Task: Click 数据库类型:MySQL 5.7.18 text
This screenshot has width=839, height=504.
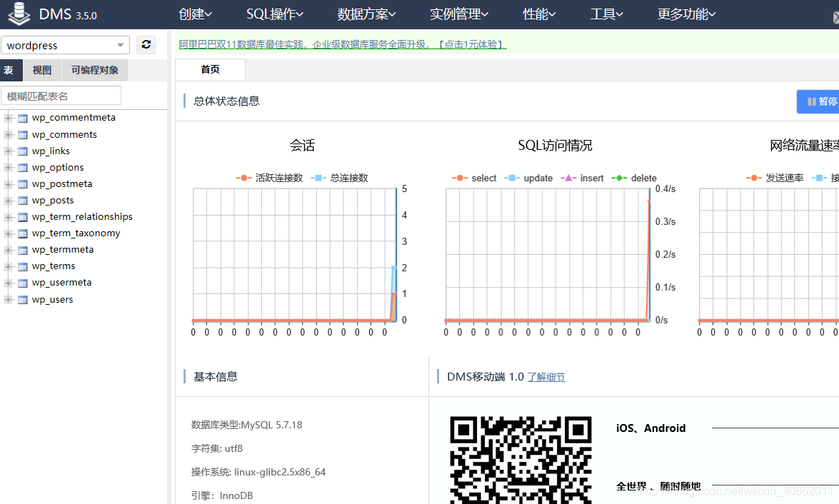Action: 246,425
